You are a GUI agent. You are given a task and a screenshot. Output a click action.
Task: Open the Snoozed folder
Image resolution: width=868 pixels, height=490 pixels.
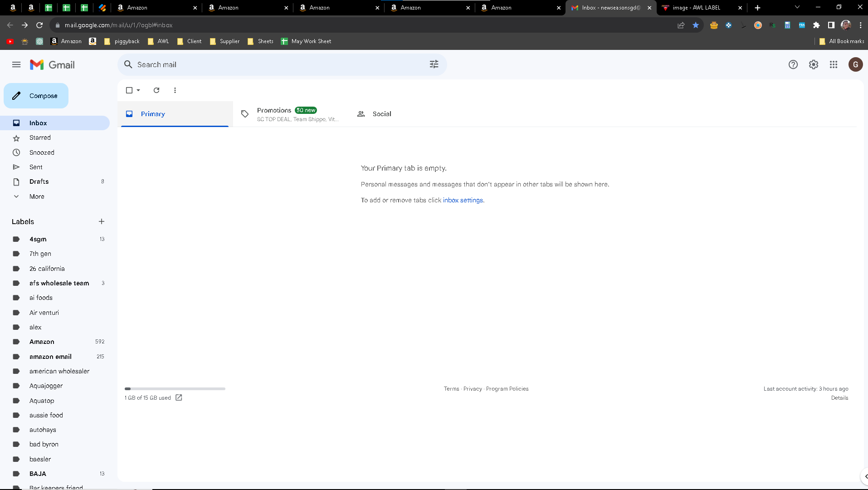click(x=55, y=152)
